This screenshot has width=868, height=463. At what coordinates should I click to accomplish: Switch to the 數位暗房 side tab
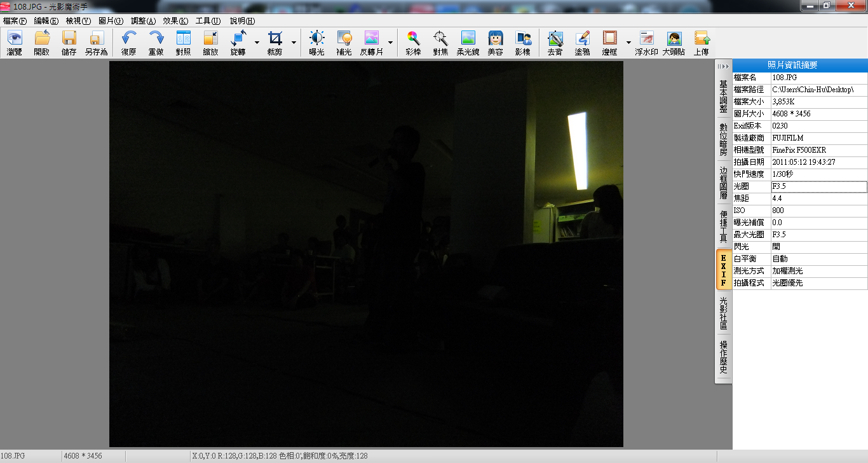click(x=723, y=140)
